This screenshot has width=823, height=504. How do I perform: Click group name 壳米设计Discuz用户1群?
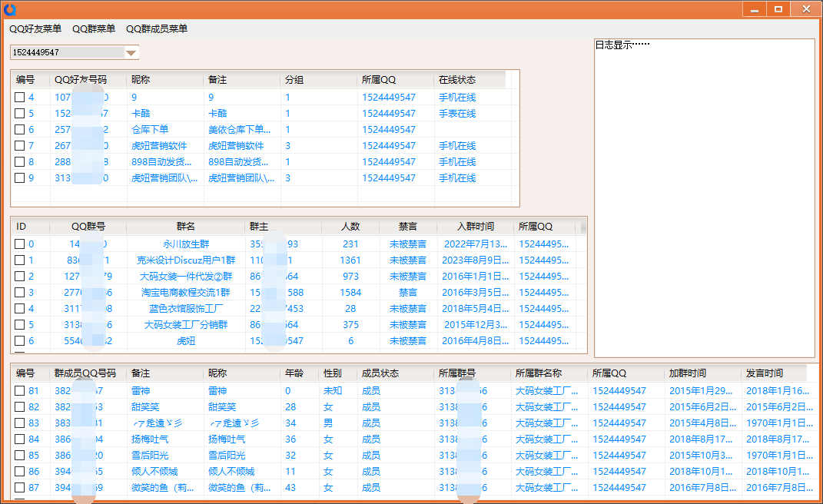(186, 260)
